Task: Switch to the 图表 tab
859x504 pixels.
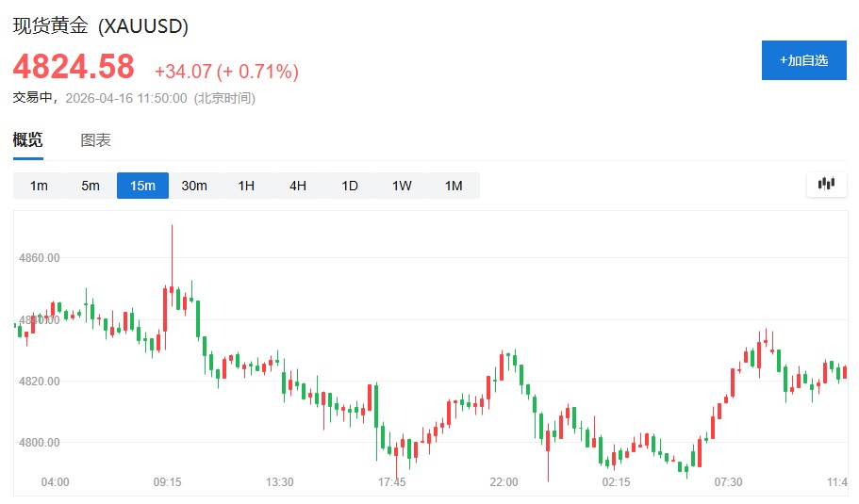Action: tap(95, 140)
